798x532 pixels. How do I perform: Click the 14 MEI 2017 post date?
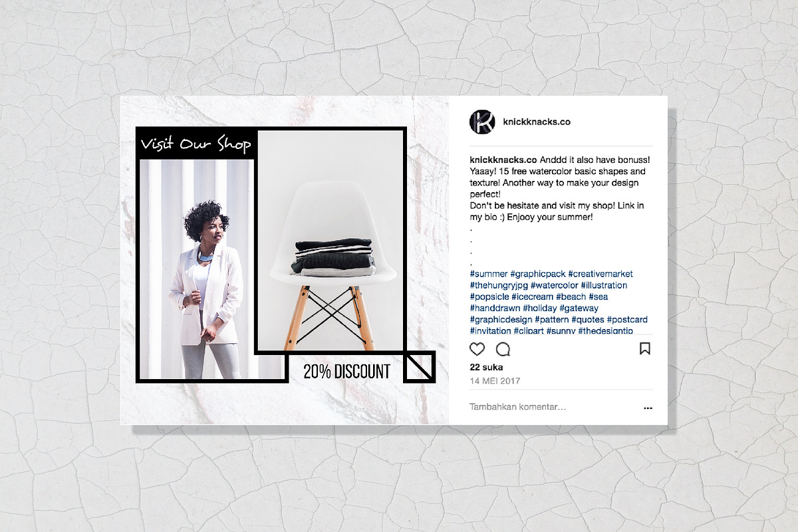point(495,381)
